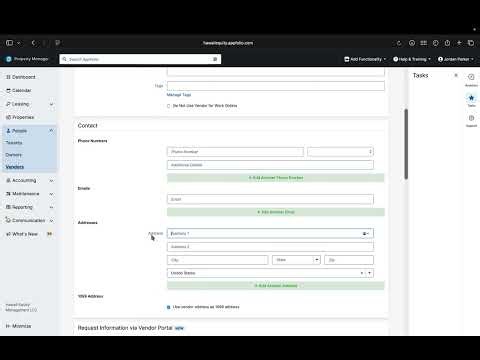Click the Properties building icon

pos(8,117)
